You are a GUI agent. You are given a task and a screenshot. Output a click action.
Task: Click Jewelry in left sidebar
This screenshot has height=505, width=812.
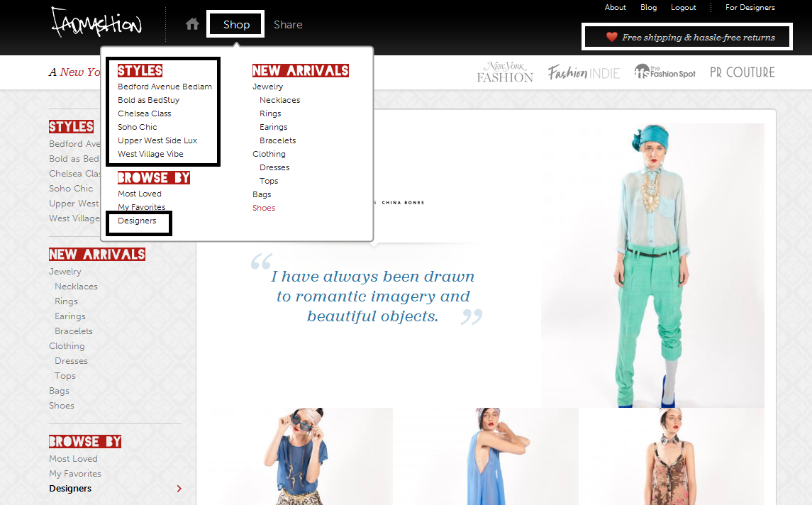point(65,272)
